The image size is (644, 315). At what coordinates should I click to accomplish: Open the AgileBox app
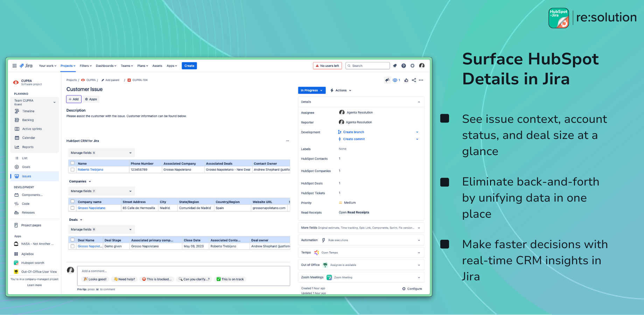point(28,254)
